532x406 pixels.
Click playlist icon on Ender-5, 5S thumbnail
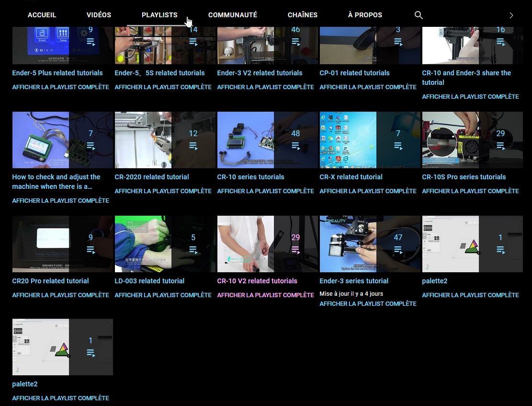point(193,42)
